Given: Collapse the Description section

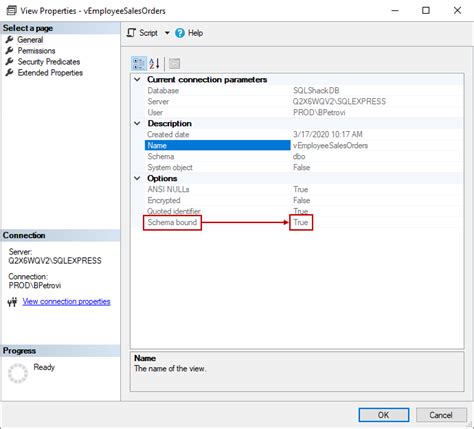Looking at the screenshot, I should pos(137,123).
